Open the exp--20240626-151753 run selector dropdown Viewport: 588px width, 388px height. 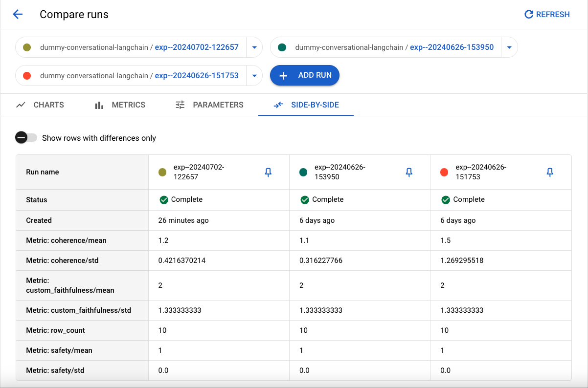254,75
